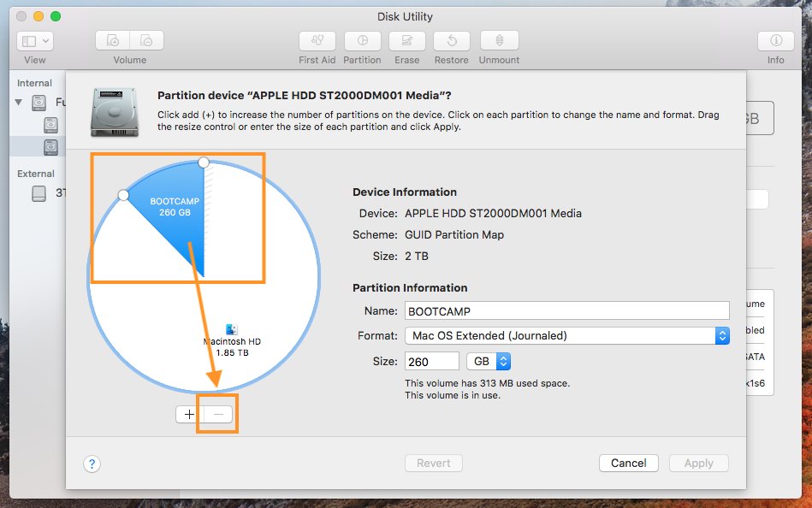812x508 pixels.
Task: Click the Unmount toolbar icon
Action: click(x=499, y=41)
